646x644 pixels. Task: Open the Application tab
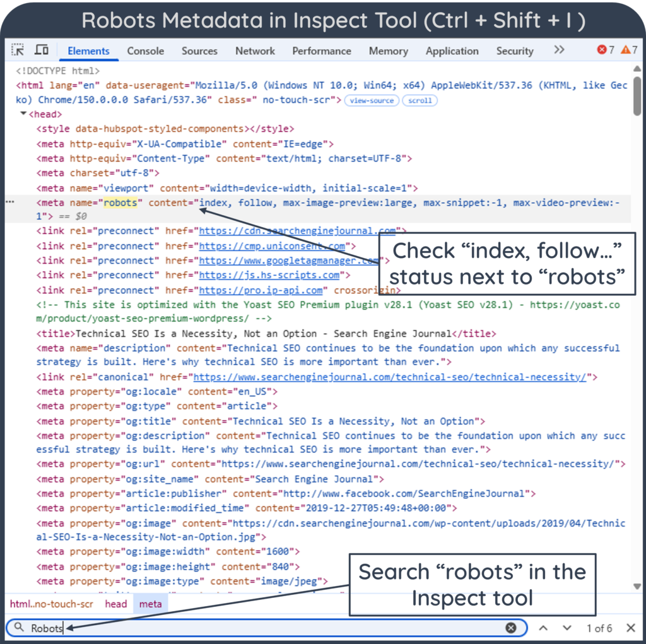tap(452, 51)
